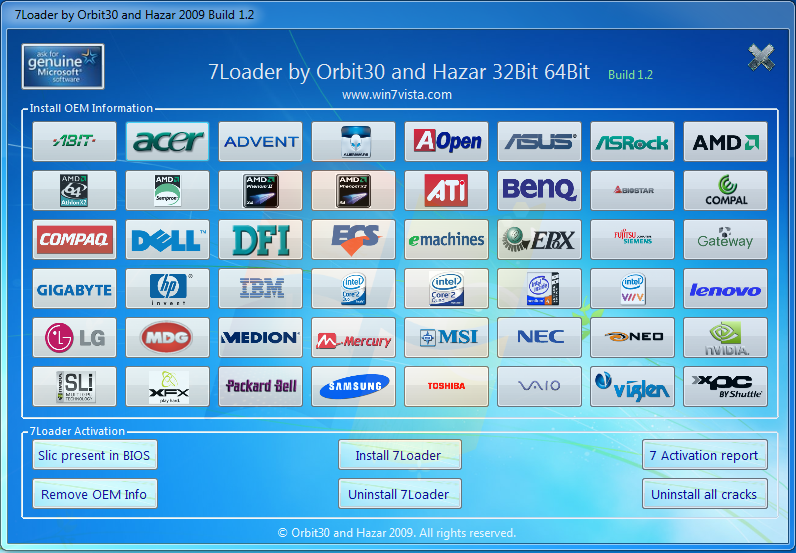Select the Alienware alien-head logo
Image resolution: width=796 pixels, height=553 pixels.
click(353, 141)
